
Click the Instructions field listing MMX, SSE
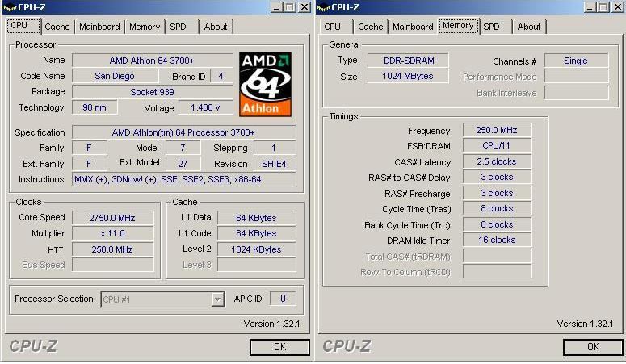[183, 180]
